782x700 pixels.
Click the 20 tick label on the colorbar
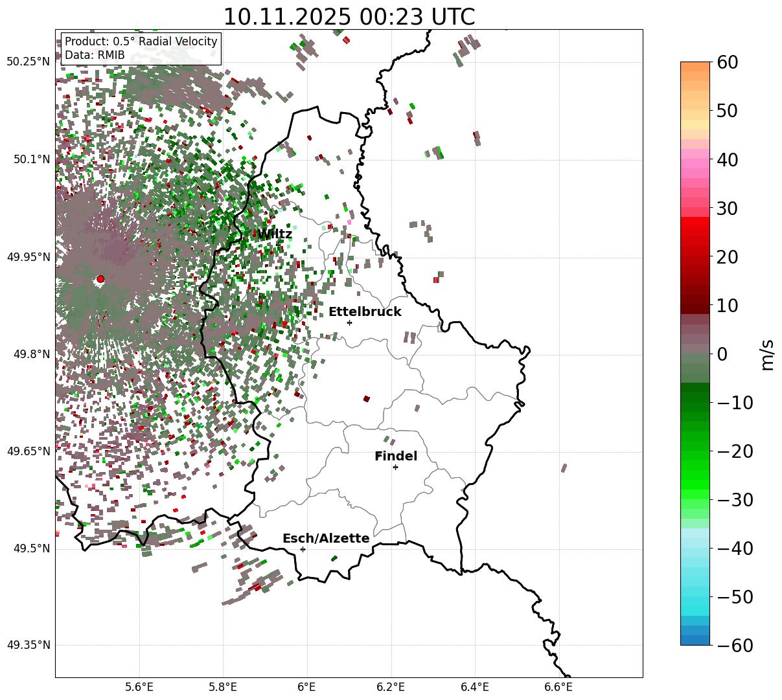(726, 256)
